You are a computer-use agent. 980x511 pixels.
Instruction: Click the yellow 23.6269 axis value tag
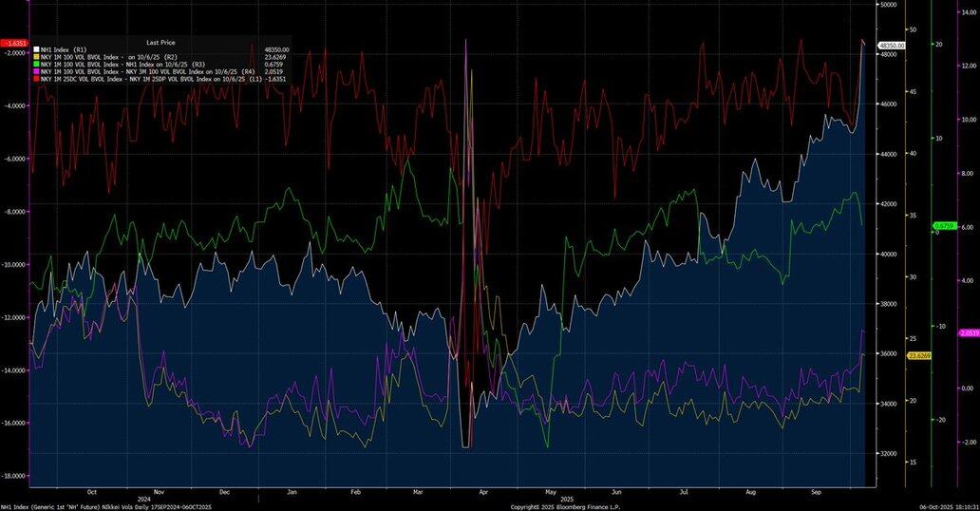[x=918, y=355]
